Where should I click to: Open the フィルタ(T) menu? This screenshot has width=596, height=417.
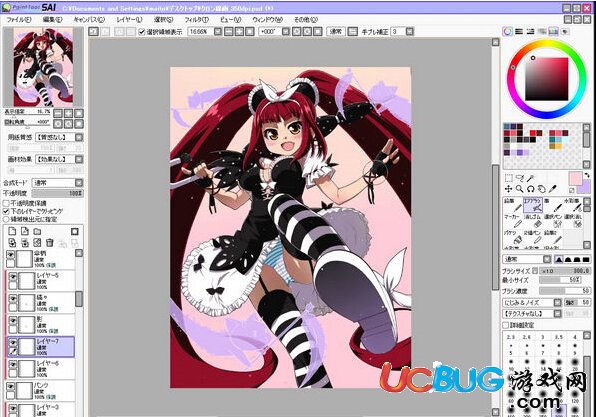click(196, 19)
